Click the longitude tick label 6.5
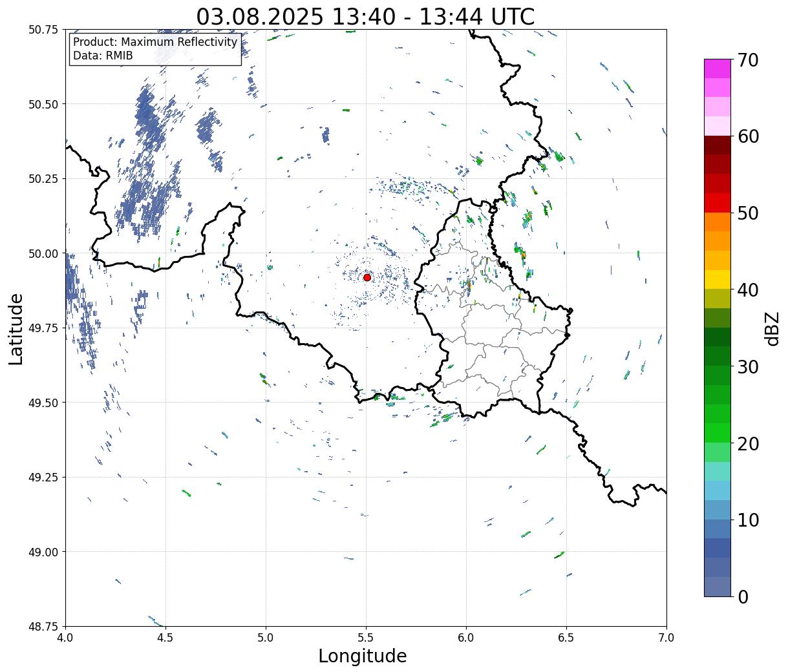 coord(566,637)
